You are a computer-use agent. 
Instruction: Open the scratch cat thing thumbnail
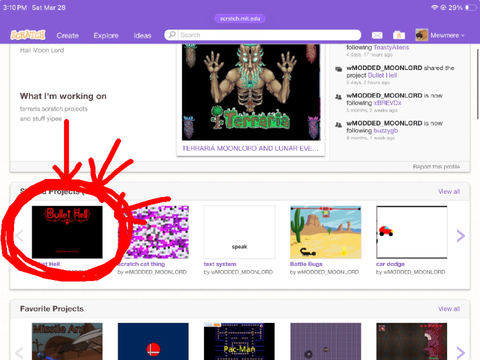(153, 232)
